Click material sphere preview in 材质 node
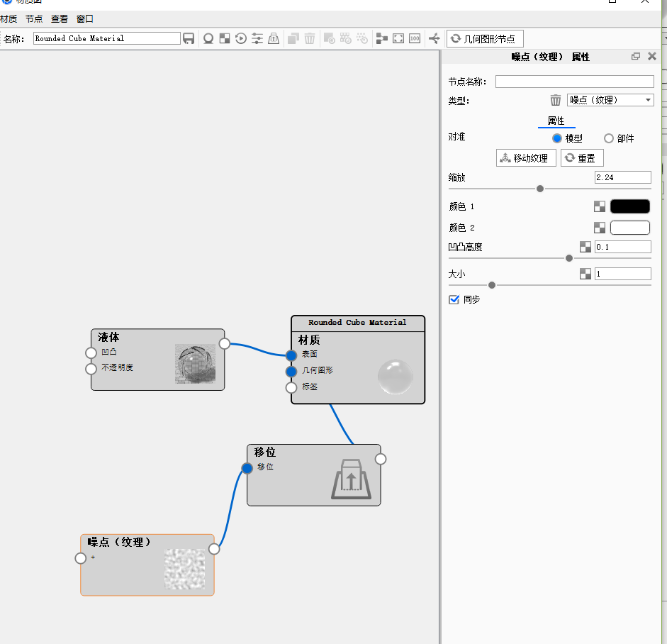Image resolution: width=667 pixels, height=644 pixels. point(396,377)
